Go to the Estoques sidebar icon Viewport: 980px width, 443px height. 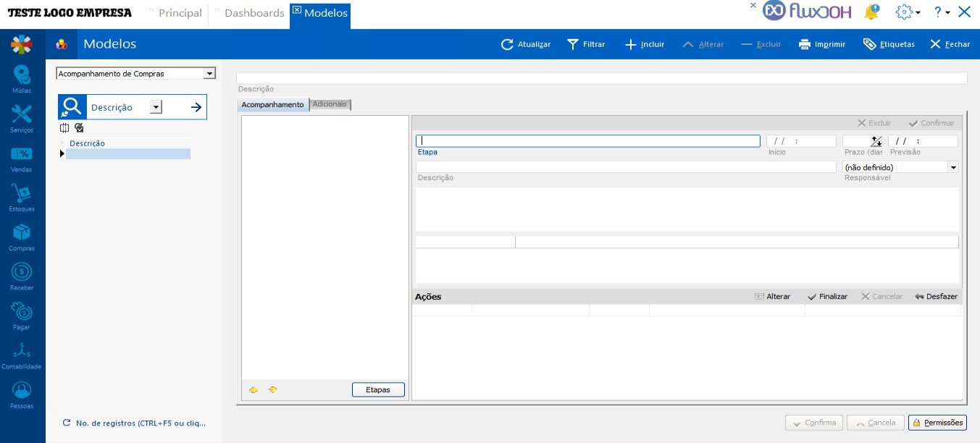tap(22, 195)
